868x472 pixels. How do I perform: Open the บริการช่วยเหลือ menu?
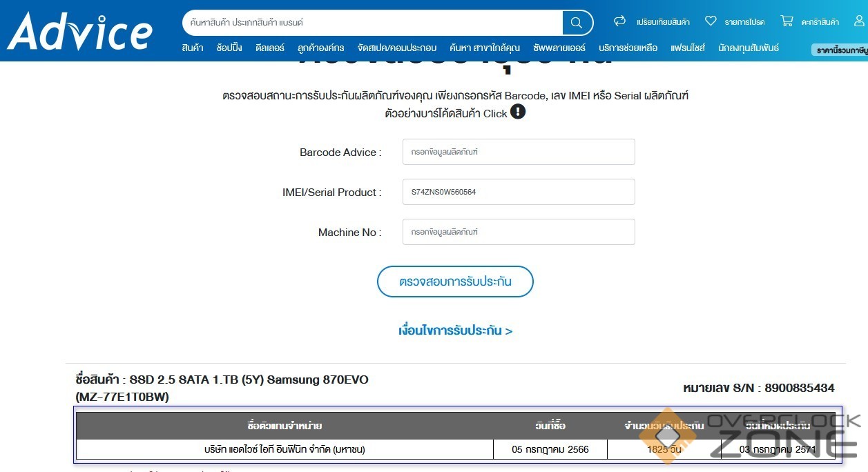click(x=628, y=48)
